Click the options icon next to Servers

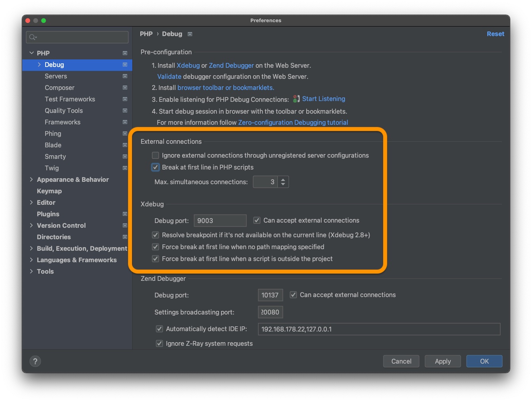(125, 76)
